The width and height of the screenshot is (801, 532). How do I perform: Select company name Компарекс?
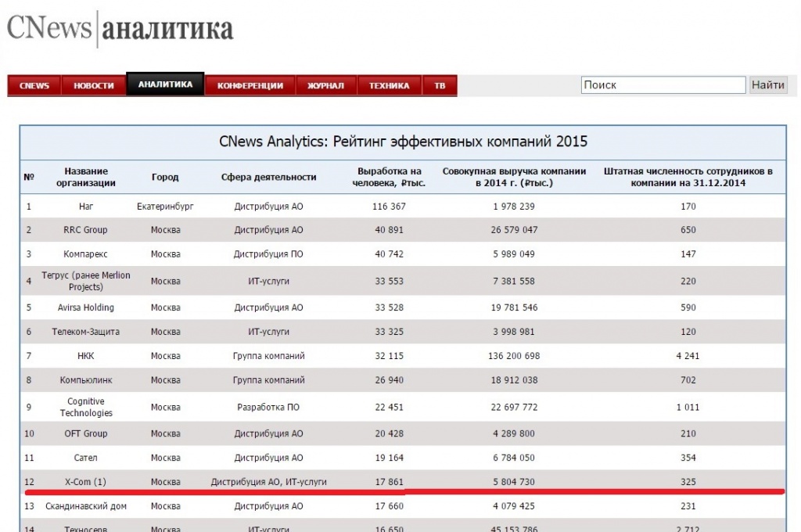point(85,254)
